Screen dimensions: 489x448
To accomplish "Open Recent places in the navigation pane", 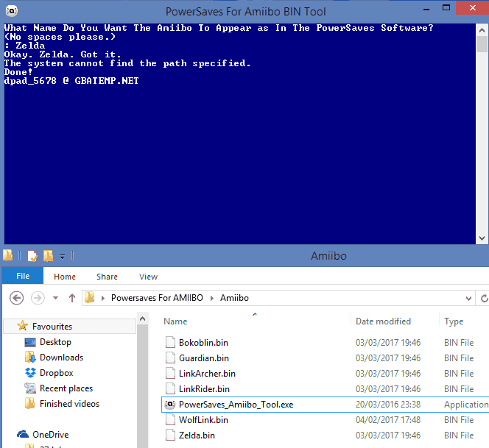I will (66, 388).
